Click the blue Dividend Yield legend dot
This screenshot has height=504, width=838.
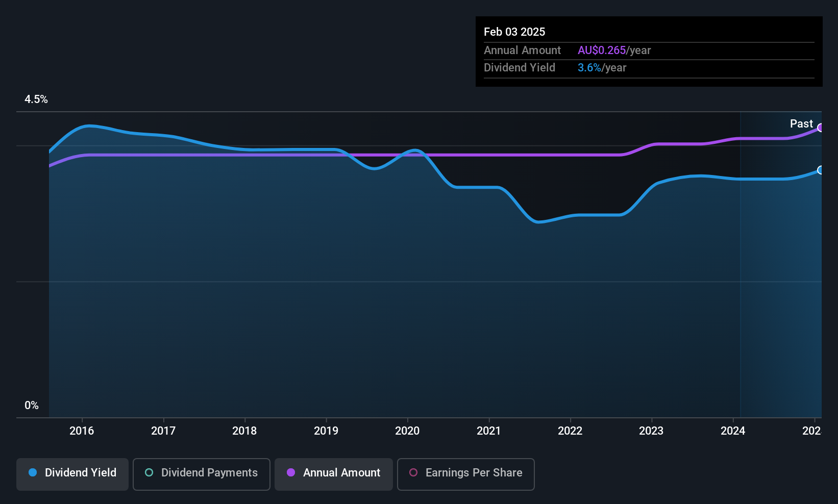point(33,472)
